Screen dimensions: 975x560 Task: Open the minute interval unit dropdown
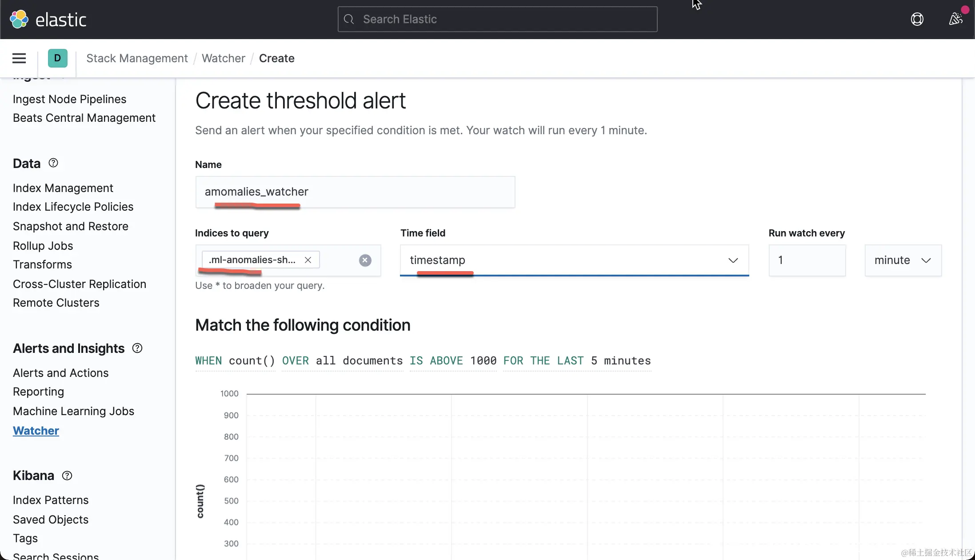point(903,260)
